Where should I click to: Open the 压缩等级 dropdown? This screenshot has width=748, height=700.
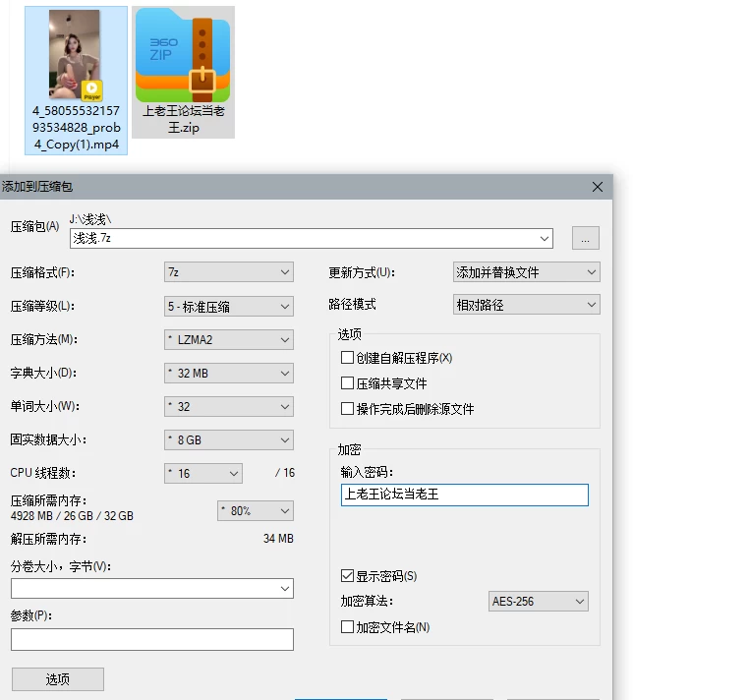(x=228, y=307)
